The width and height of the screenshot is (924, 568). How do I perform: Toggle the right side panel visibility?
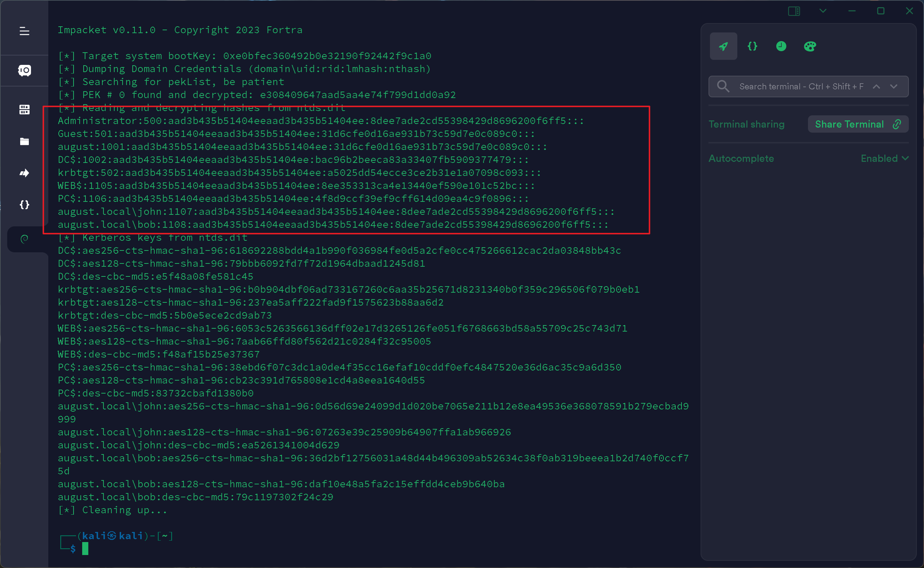[794, 11]
